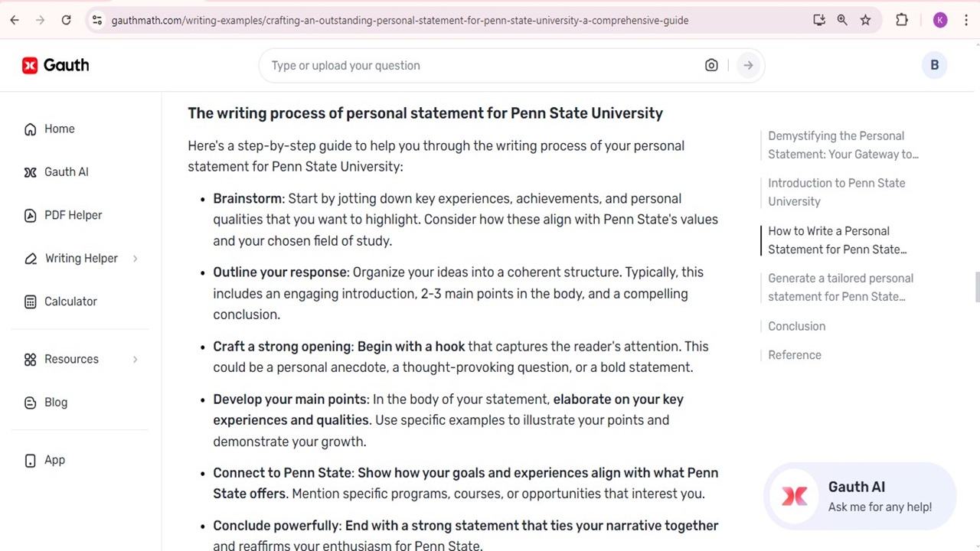The image size is (980, 551).
Task: Open the user profile avatar B
Action: coord(934,66)
